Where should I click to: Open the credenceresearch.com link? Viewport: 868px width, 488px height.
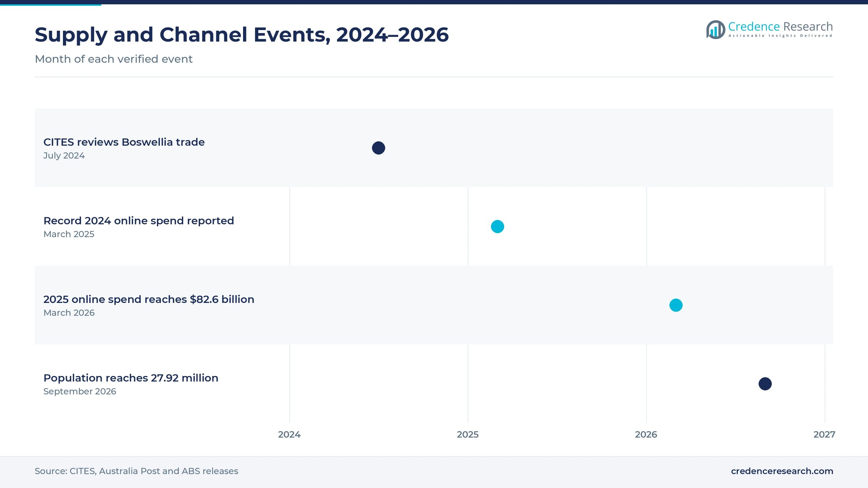[782, 471]
